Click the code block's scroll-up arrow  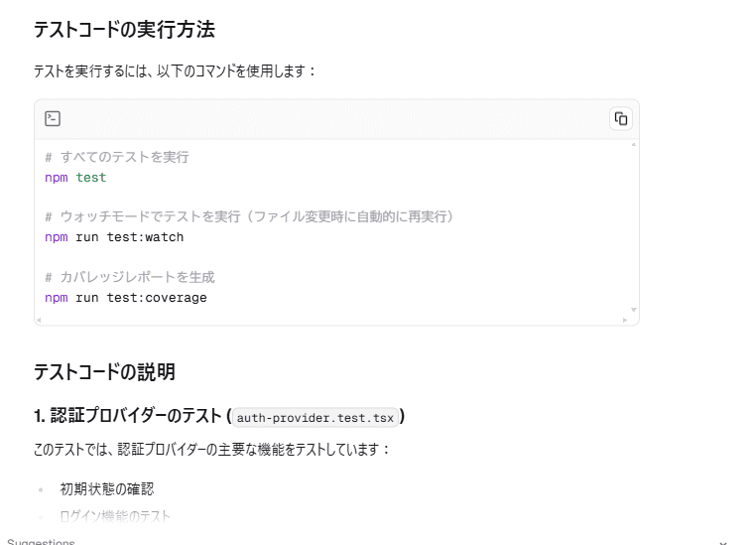coord(634,145)
